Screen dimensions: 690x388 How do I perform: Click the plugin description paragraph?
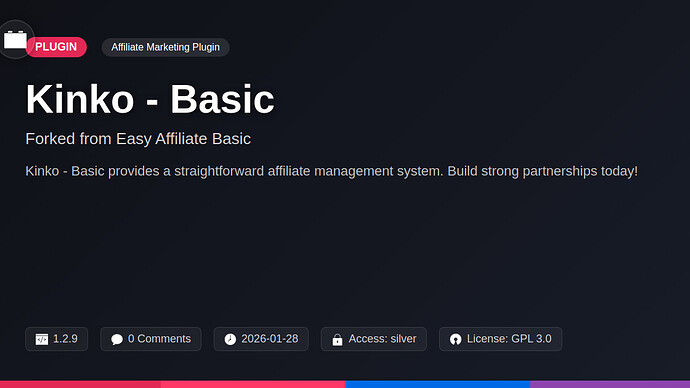pyautogui.click(x=331, y=171)
